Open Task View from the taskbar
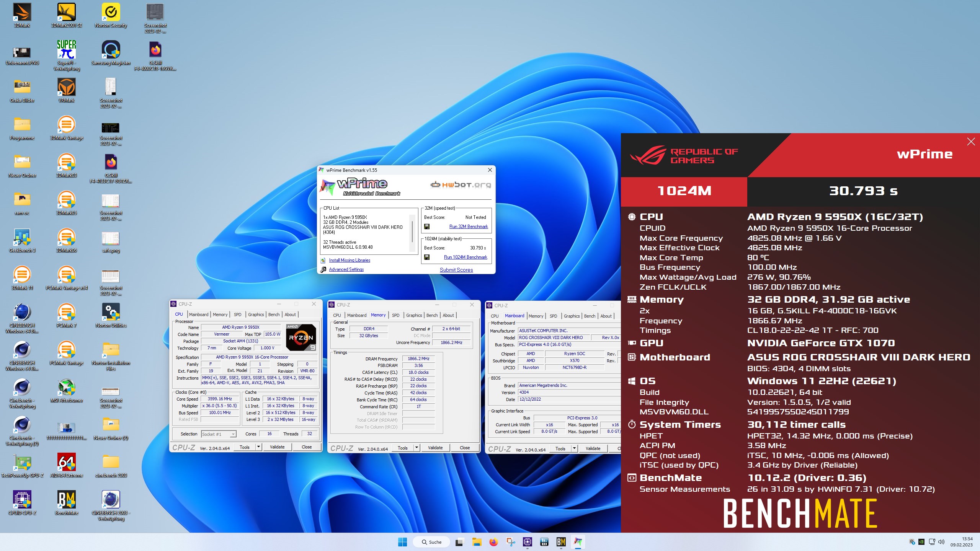 [x=459, y=542]
